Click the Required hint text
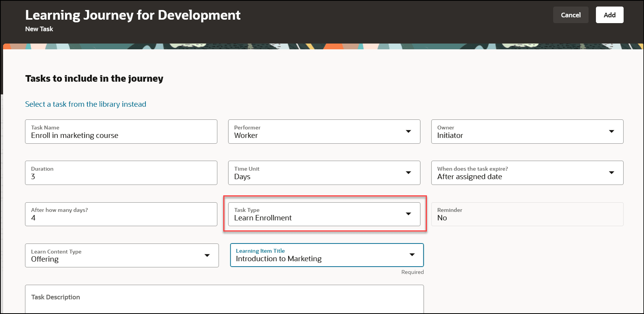The height and width of the screenshot is (314, 644). (x=412, y=272)
